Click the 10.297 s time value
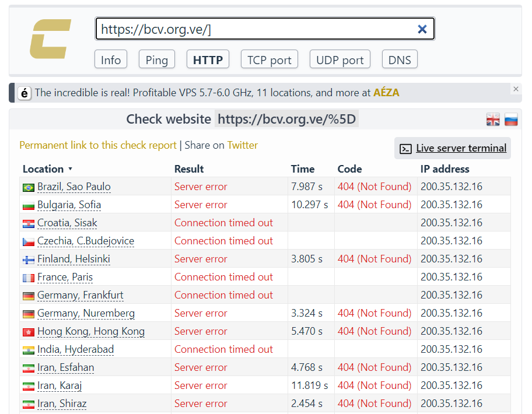 tap(310, 205)
